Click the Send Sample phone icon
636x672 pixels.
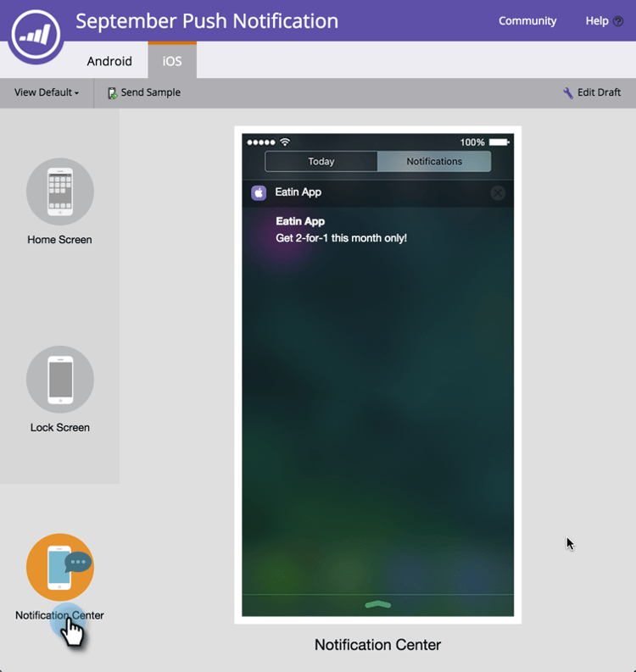pos(112,93)
